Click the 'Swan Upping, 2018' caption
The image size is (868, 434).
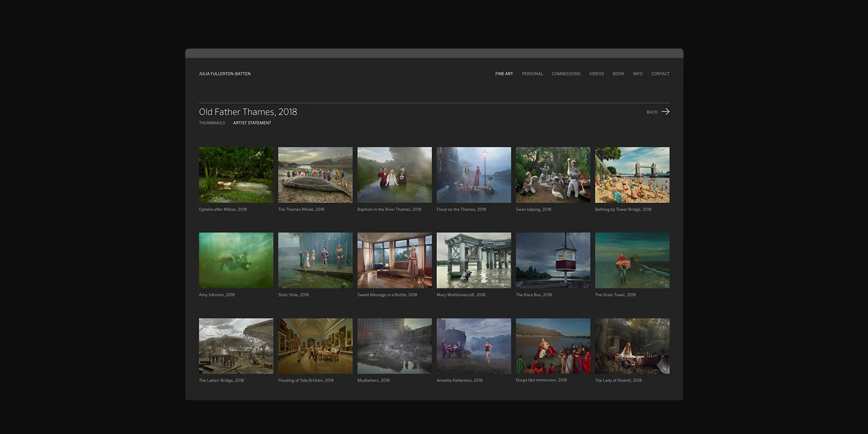(534, 209)
